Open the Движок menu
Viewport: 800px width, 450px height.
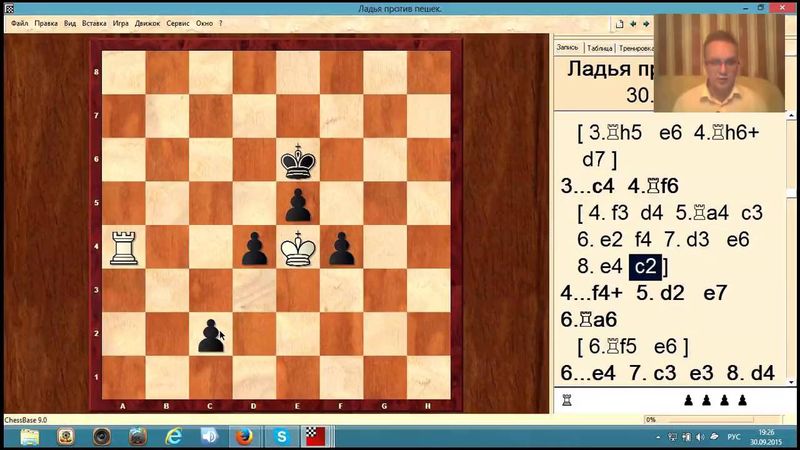145,21
